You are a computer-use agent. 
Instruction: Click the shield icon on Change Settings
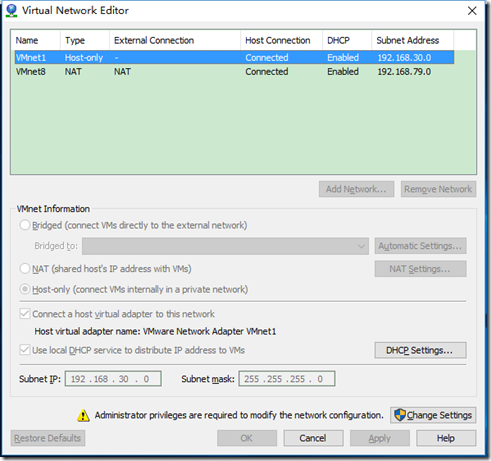click(x=400, y=415)
